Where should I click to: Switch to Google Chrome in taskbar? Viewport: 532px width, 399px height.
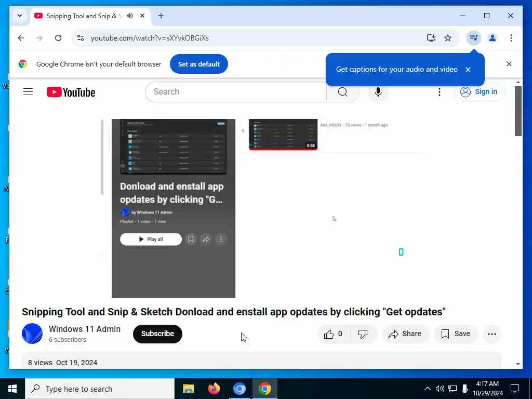pos(264,389)
